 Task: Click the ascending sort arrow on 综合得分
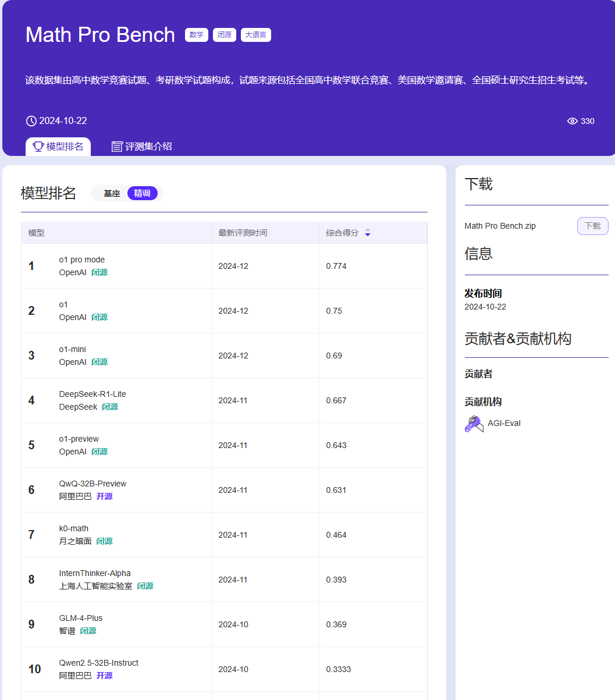click(x=368, y=229)
